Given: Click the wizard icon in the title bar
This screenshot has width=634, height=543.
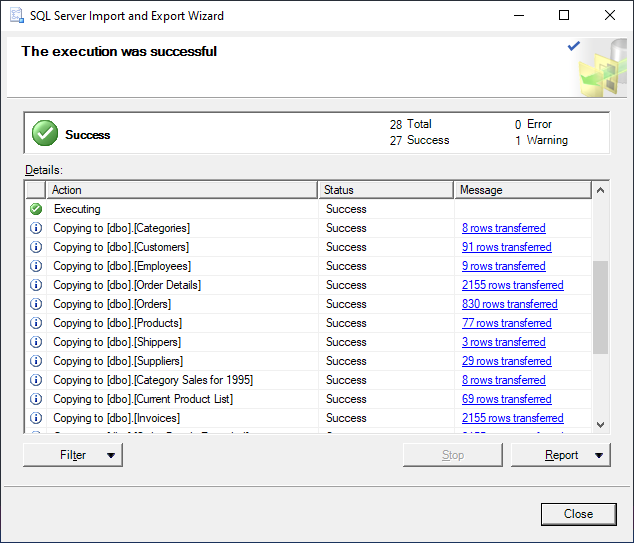Looking at the screenshot, I should (17, 15).
